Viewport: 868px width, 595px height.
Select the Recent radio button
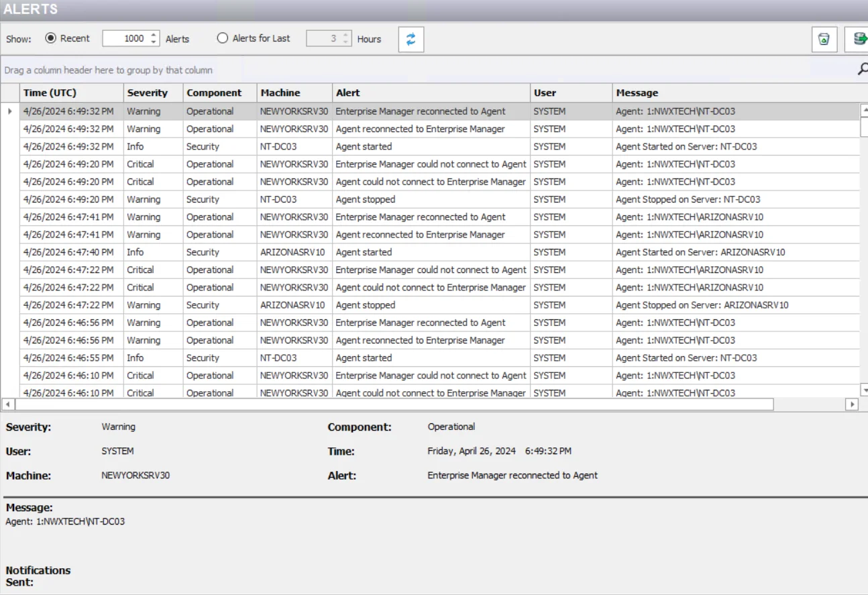click(x=50, y=38)
